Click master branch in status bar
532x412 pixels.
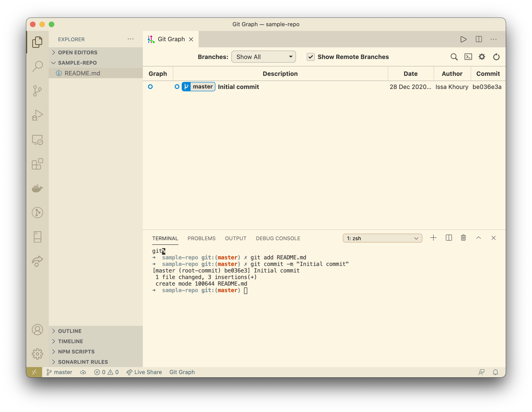pyautogui.click(x=59, y=372)
